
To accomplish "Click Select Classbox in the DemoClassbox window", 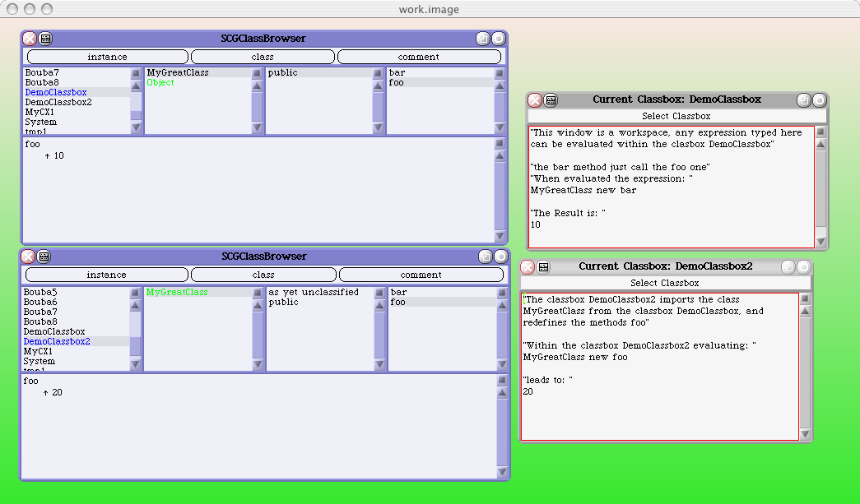I will click(x=676, y=116).
